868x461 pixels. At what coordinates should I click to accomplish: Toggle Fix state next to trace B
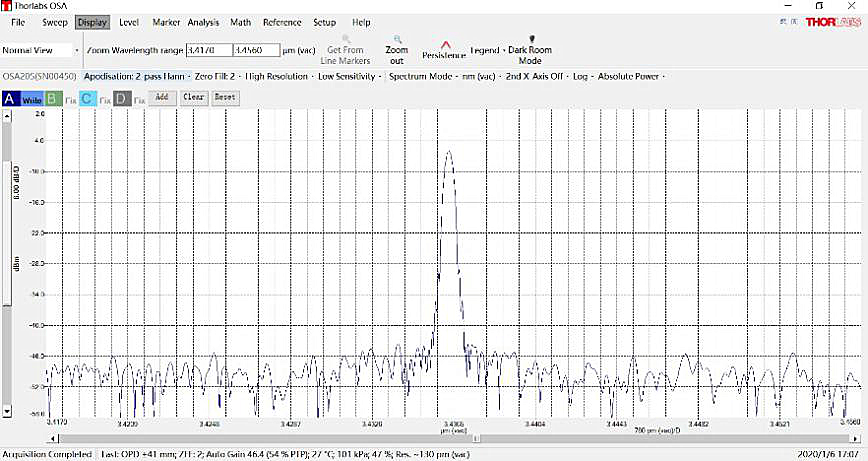[x=70, y=99]
